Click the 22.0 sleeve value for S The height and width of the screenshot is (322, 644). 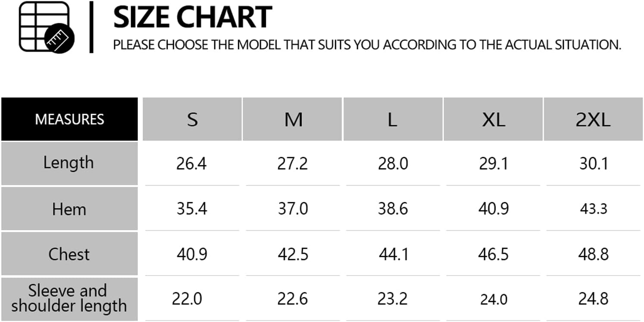(x=187, y=299)
